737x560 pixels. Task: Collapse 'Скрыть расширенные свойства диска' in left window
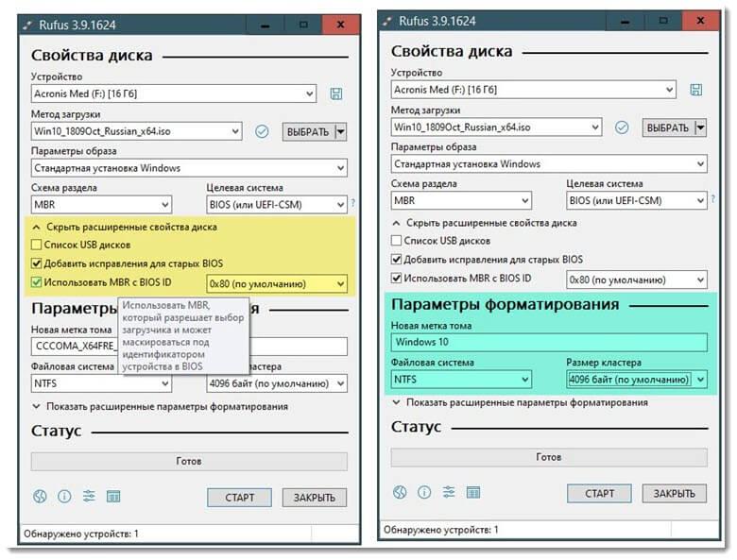[x=125, y=227]
